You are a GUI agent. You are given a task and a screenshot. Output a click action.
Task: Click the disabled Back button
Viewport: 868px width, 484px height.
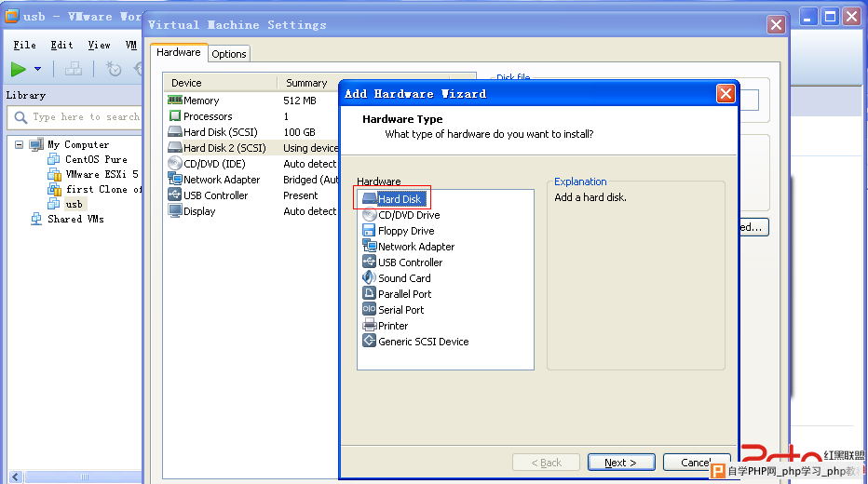point(546,463)
